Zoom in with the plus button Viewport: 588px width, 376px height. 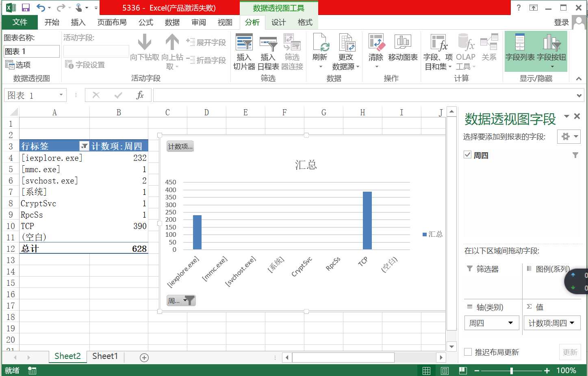(547, 371)
